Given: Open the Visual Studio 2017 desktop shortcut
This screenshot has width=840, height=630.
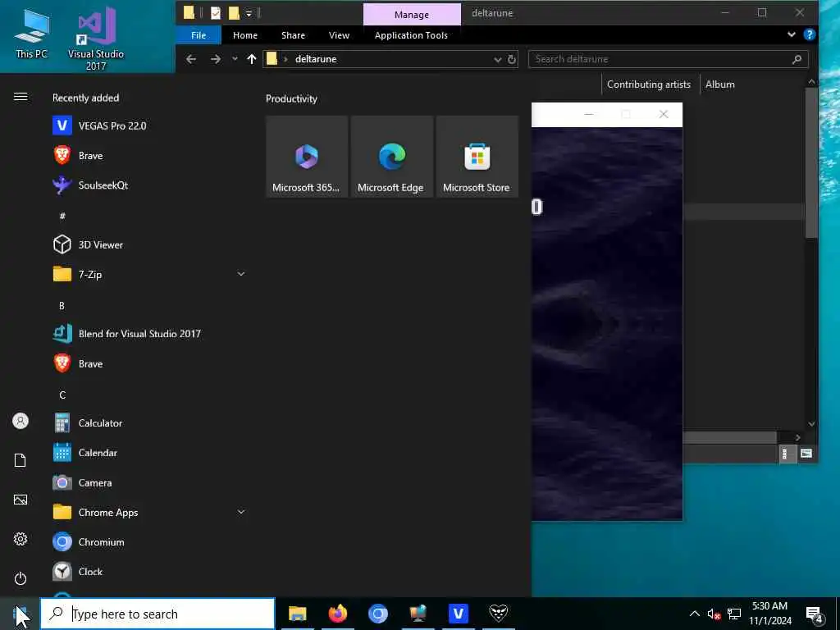Looking at the screenshot, I should [x=96, y=38].
